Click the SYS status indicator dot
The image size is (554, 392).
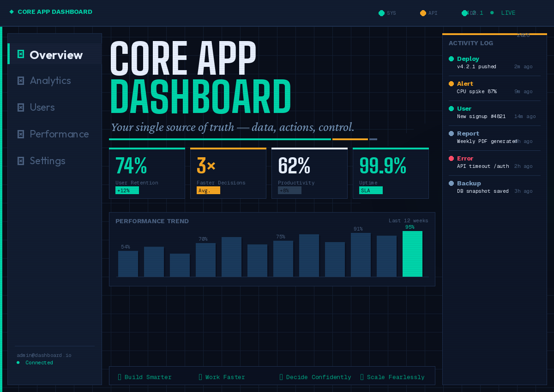(381, 13)
